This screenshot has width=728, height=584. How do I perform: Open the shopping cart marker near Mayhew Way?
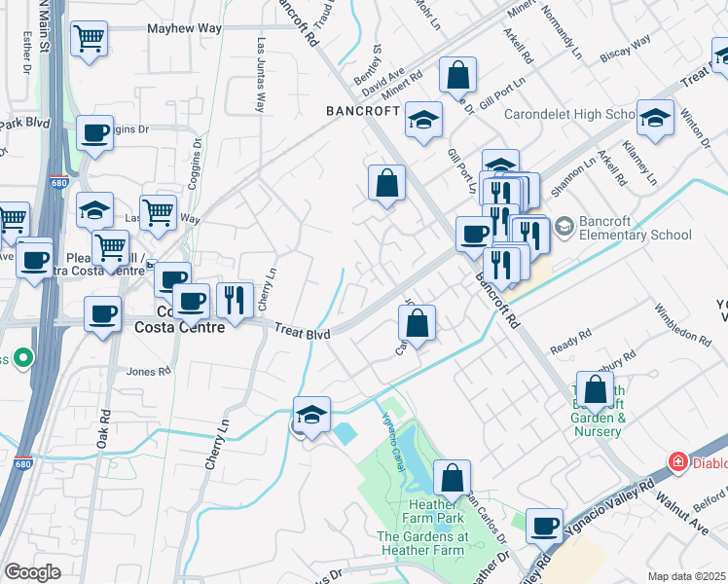click(90, 41)
